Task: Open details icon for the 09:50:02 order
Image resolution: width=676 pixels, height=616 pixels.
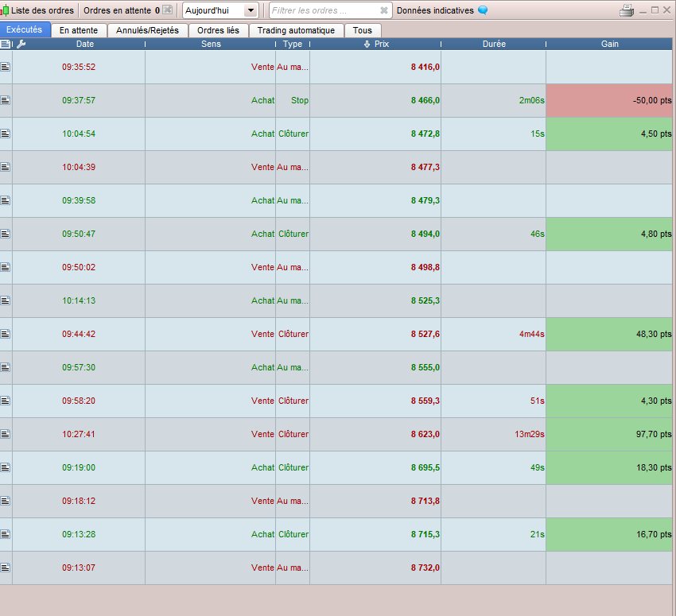Action: (x=6, y=267)
